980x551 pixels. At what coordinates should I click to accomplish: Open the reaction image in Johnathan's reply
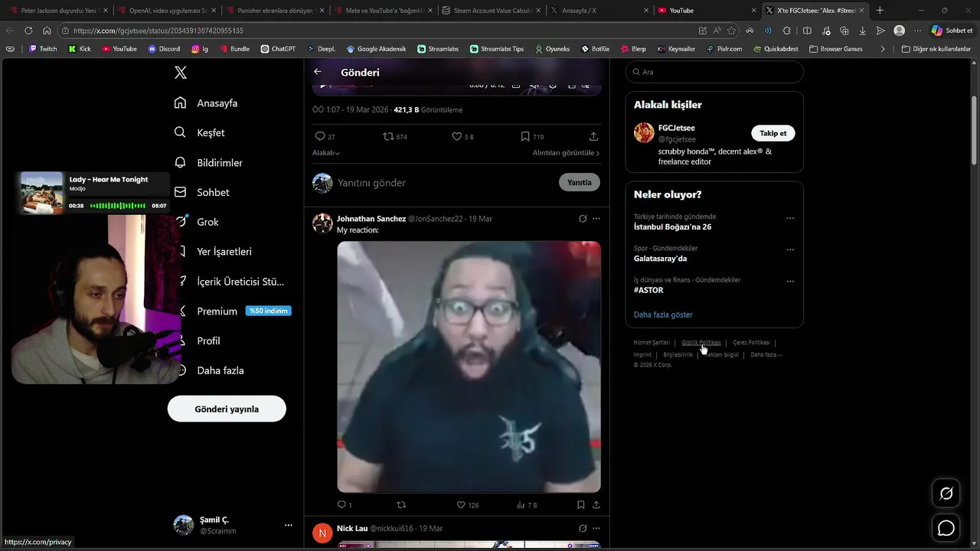click(x=469, y=367)
